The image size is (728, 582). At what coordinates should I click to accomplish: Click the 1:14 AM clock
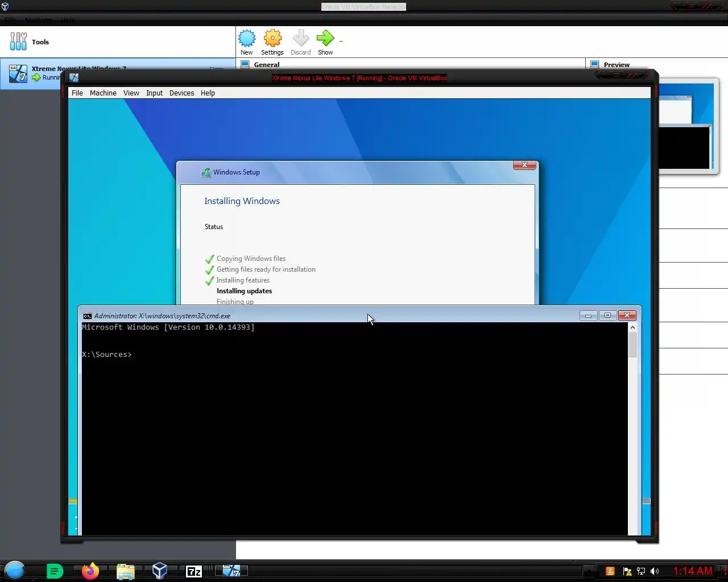[693, 571]
